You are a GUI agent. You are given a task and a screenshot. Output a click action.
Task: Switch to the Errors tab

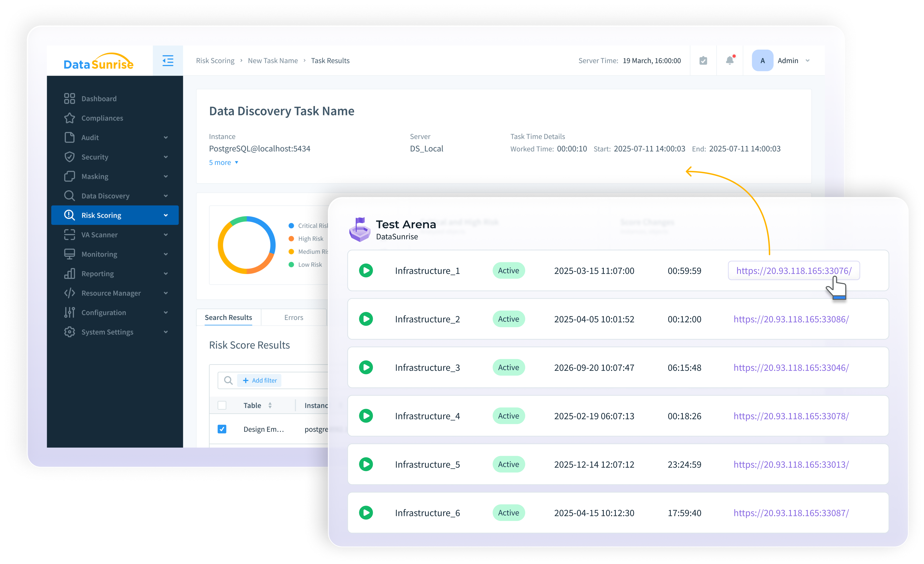(294, 317)
